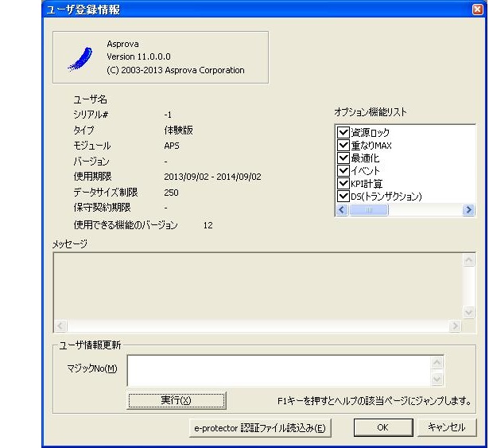Viewport: 489px width, 448px height.
Task: Toggle the KPI計算 checkbox
Action: [343, 184]
